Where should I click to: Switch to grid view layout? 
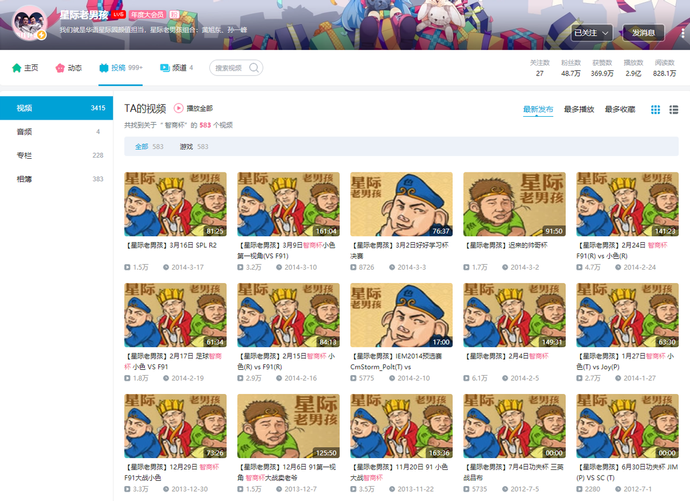(655, 110)
